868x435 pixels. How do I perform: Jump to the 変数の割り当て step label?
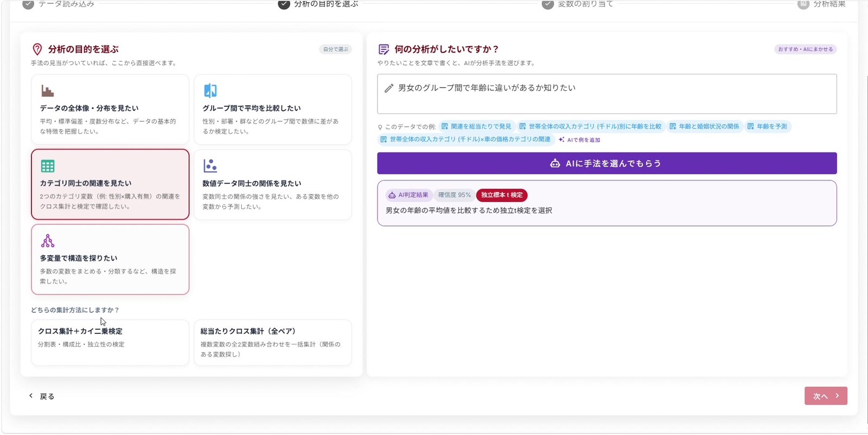point(585,4)
